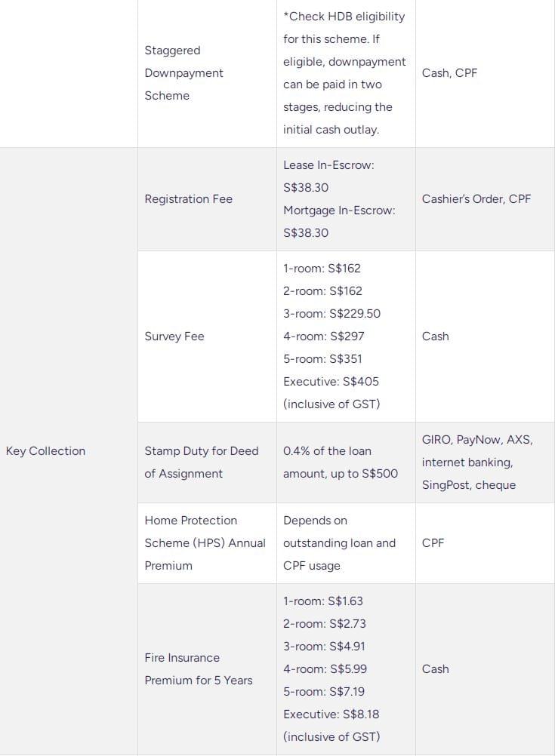Click the Executive S$405 survey fee line
Screen dimensions: 555x756
(x=331, y=381)
